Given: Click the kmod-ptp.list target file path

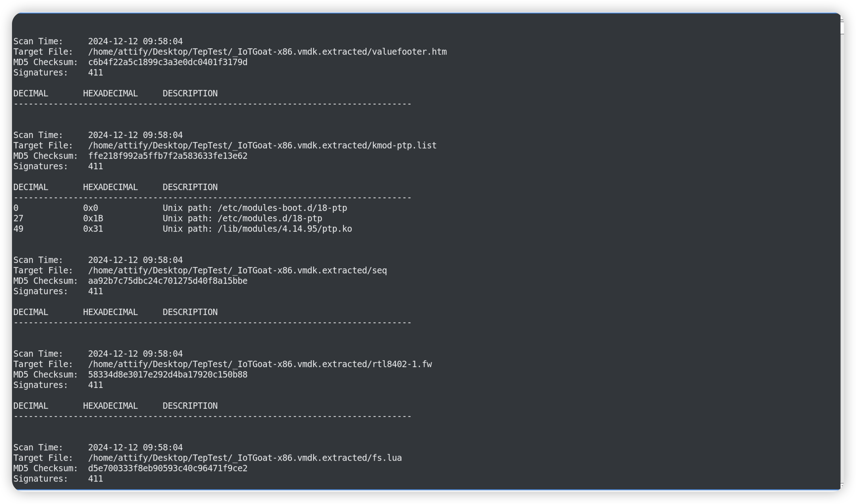Looking at the screenshot, I should pyautogui.click(x=262, y=145).
